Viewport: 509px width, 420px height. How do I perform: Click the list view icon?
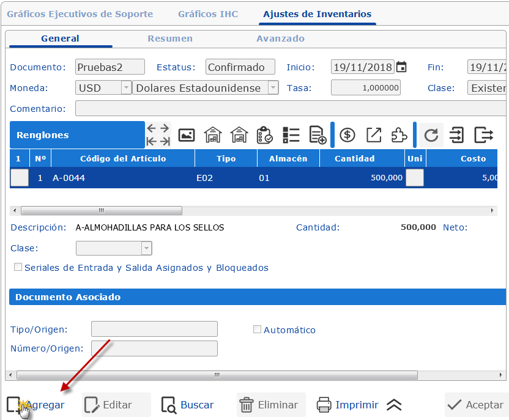coord(291,134)
